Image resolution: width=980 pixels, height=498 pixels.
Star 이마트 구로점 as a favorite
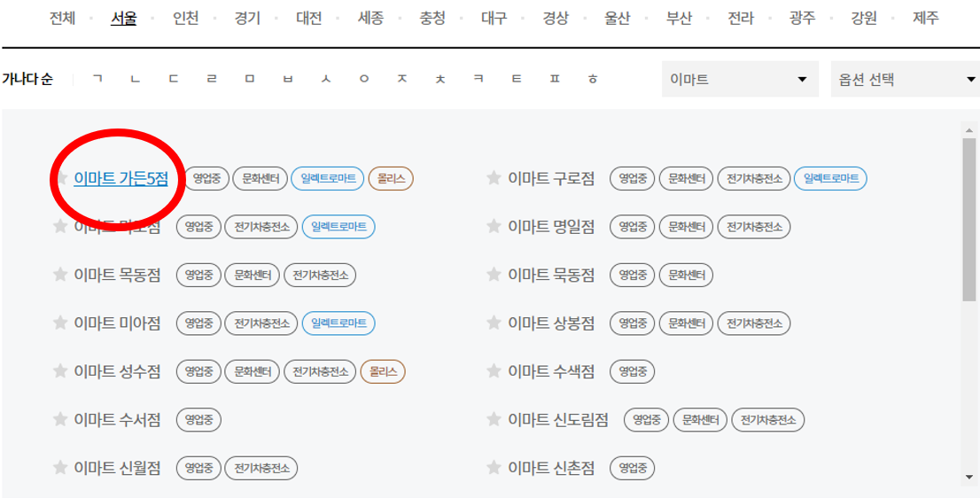click(494, 178)
